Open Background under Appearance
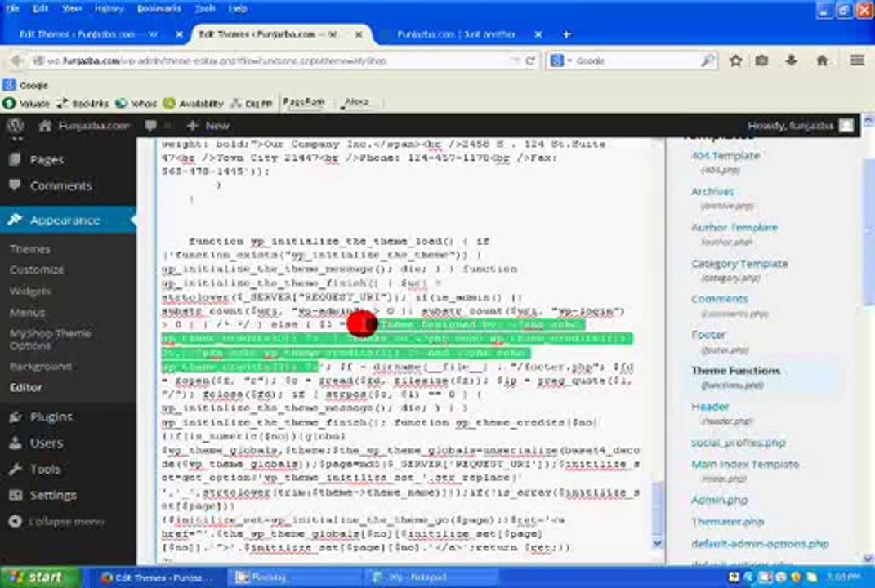Image resolution: width=875 pixels, height=588 pixels. tap(41, 367)
